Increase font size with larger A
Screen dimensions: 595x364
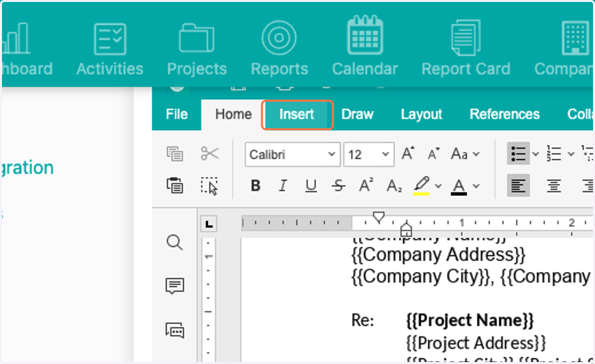coord(408,154)
